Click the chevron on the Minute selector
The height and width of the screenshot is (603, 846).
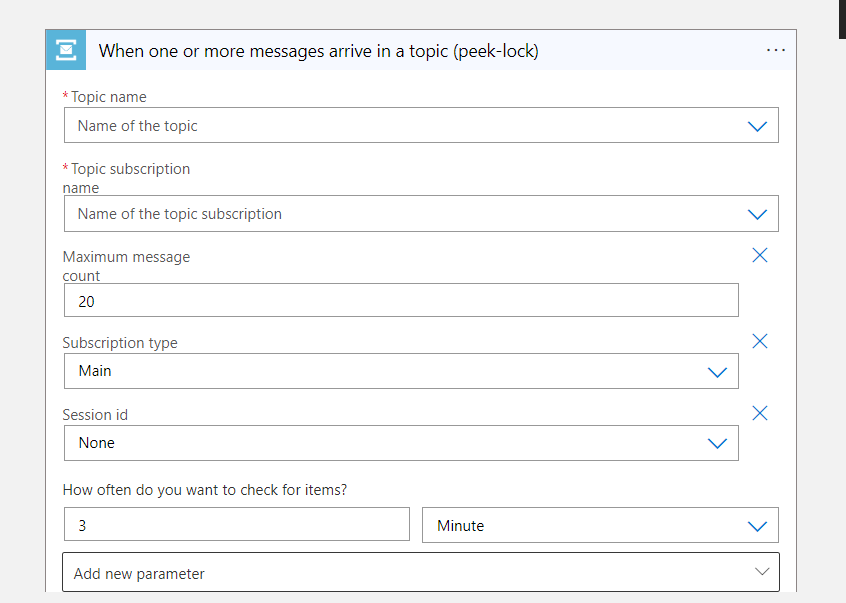757,525
